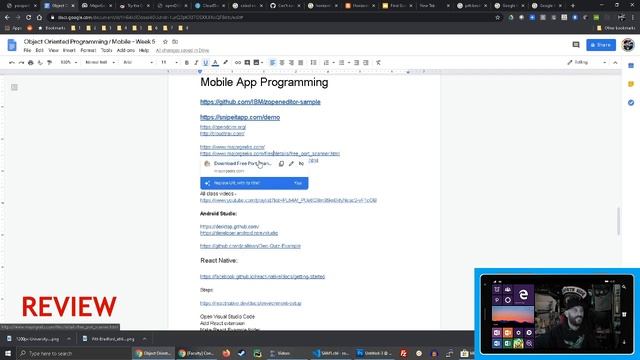Edit link in link preview popup

tap(291, 164)
